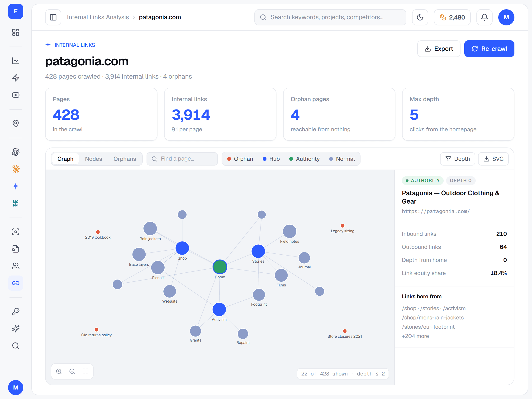Image resolution: width=532 pixels, height=399 pixels.
Task: Expand the +204 more links
Action: pyautogui.click(x=415, y=336)
